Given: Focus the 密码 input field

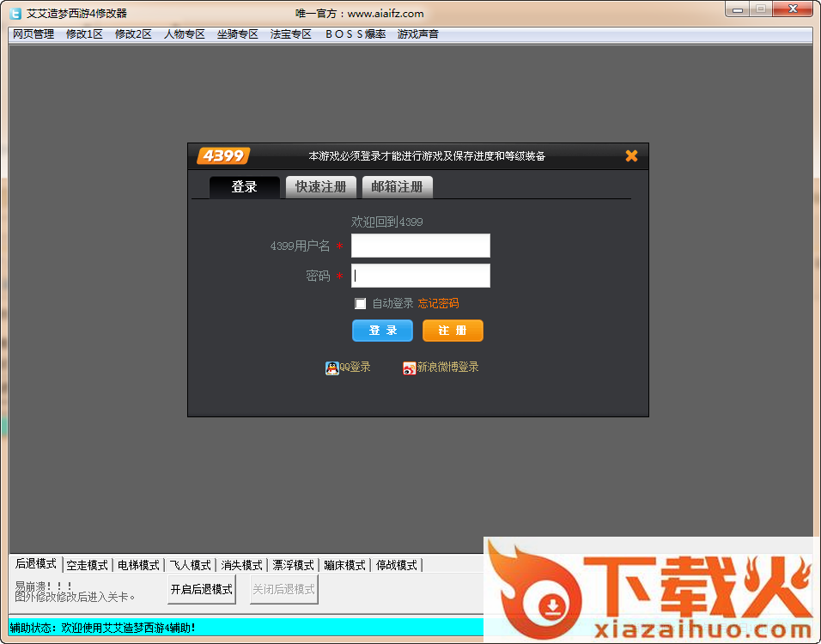Looking at the screenshot, I should [421, 276].
